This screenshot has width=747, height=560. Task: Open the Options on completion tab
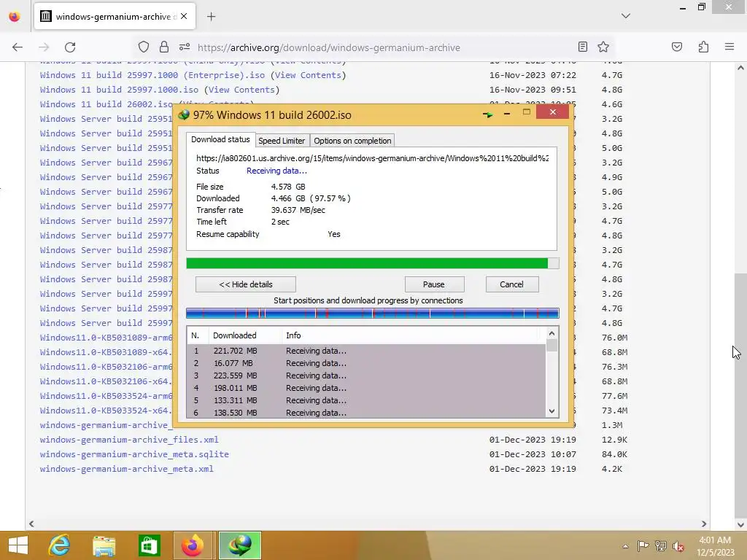click(352, 141)
